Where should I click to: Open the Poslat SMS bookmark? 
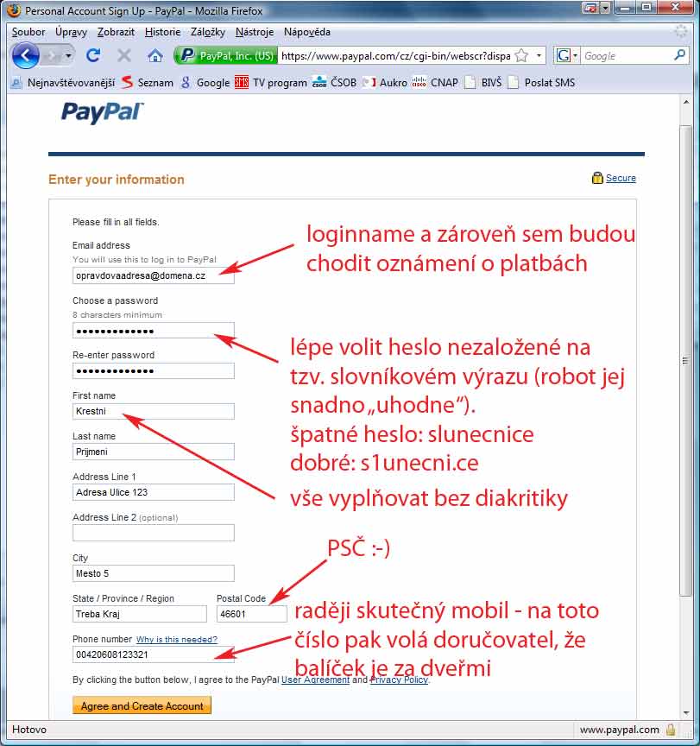[541, 82]
